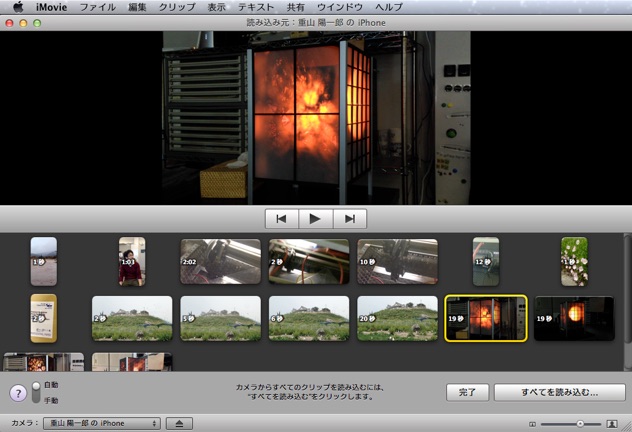Select the 2:02 clip thumbnail
This screenshot has width=632, height=432.
(220, 261)
